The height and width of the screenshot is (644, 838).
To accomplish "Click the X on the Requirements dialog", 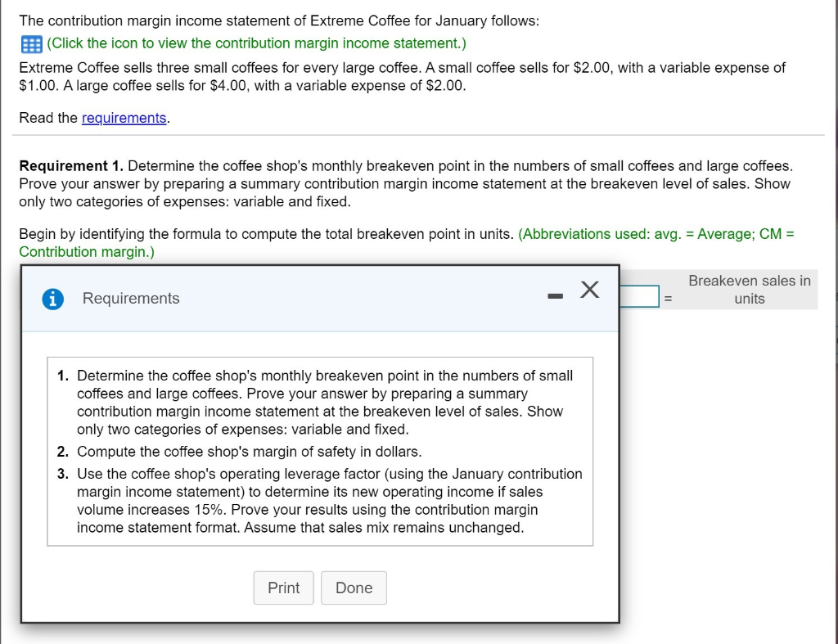I will point(589,290).
